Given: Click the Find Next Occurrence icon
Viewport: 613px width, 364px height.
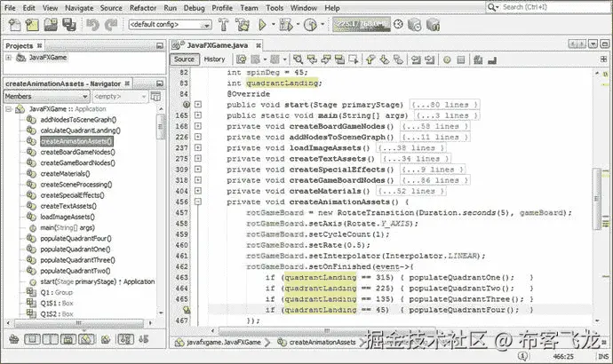Looking at the screenshot, I should click(x=326, y=59).
